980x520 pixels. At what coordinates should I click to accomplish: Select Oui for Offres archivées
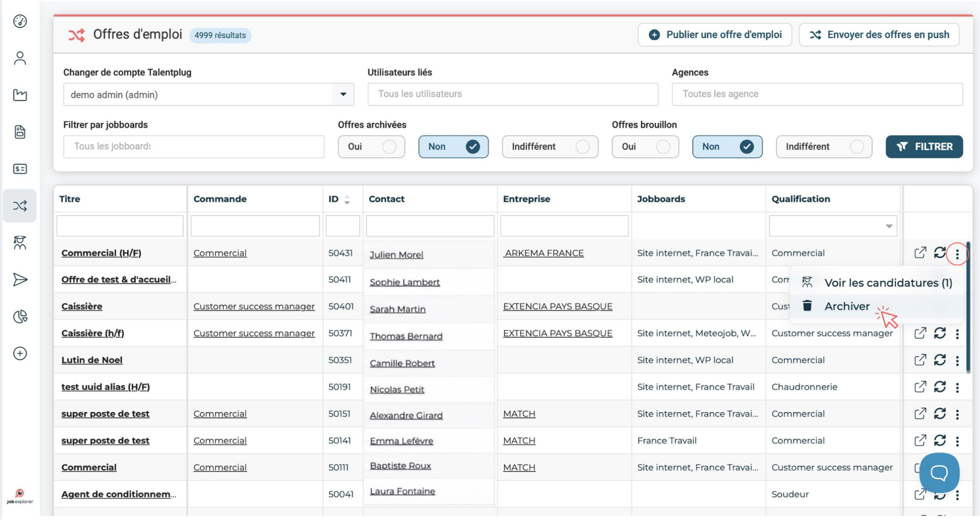pos(371,147)
